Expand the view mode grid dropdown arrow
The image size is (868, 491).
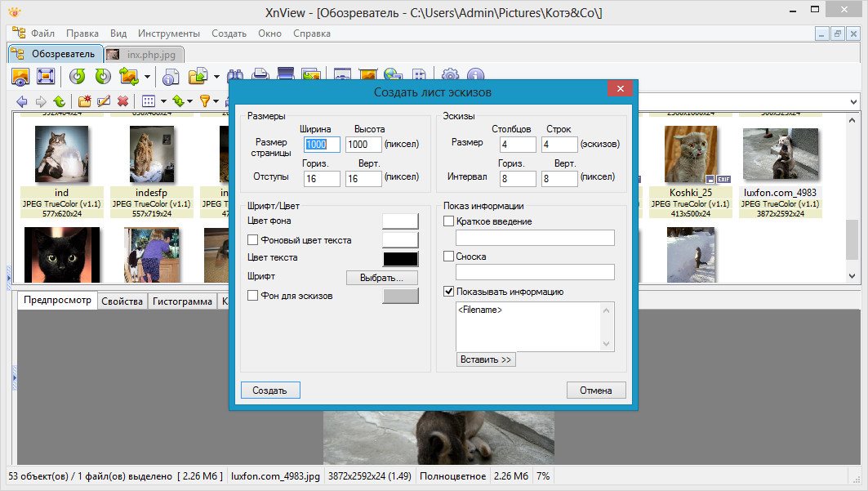[x=162, y=101]
